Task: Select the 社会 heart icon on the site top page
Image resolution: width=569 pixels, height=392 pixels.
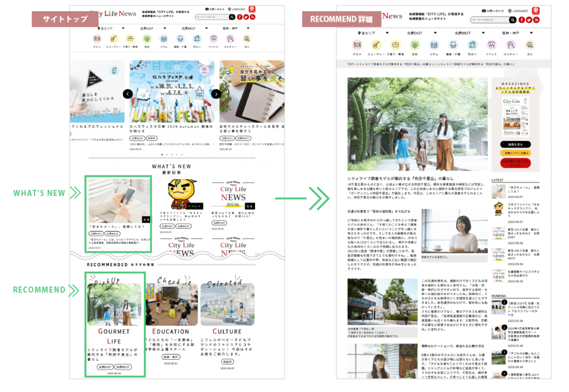Action: tap(147, 39)
